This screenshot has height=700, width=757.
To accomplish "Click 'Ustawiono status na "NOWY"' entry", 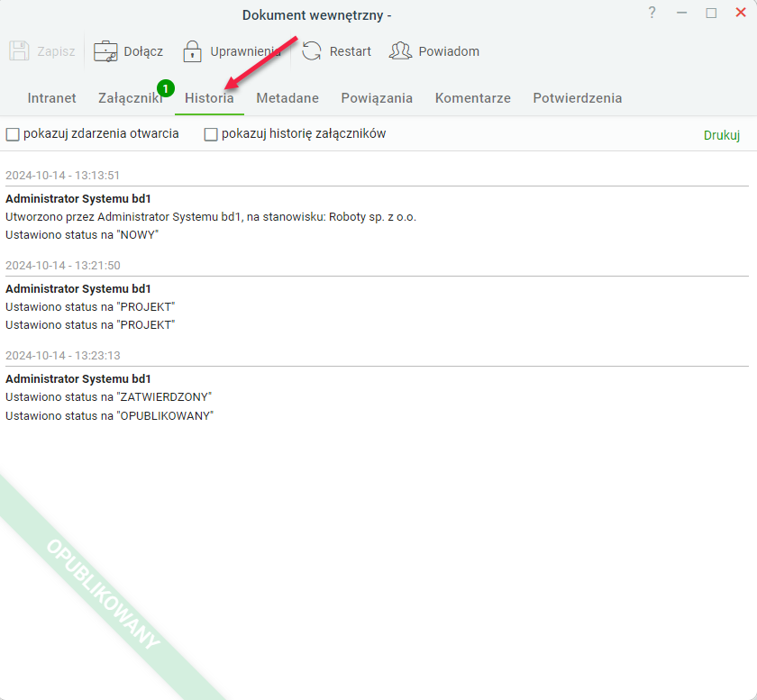I will click(x=82, y=235).
